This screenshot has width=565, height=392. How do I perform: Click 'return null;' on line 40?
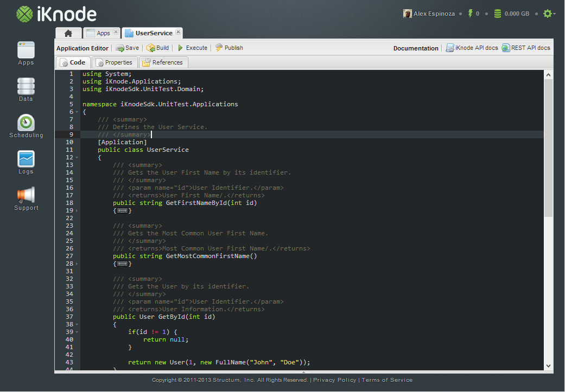166,340
